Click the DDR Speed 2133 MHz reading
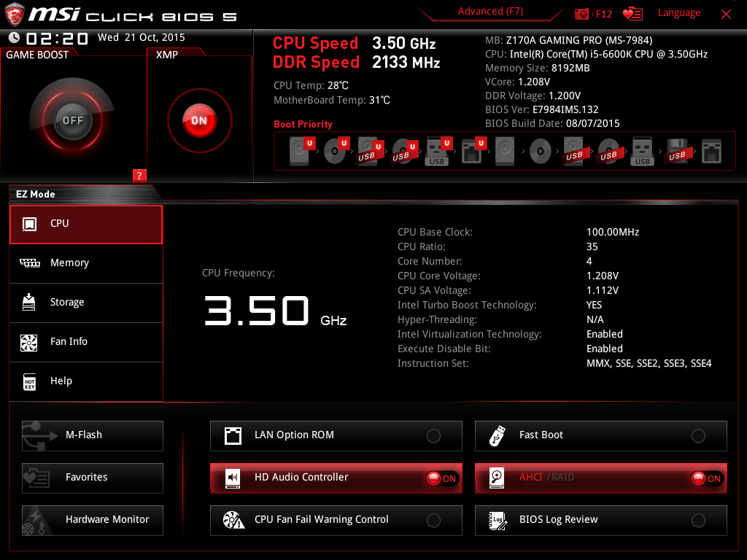Image resolution: width=747 pixels, height=560 pixels. (x=356, y=62)
